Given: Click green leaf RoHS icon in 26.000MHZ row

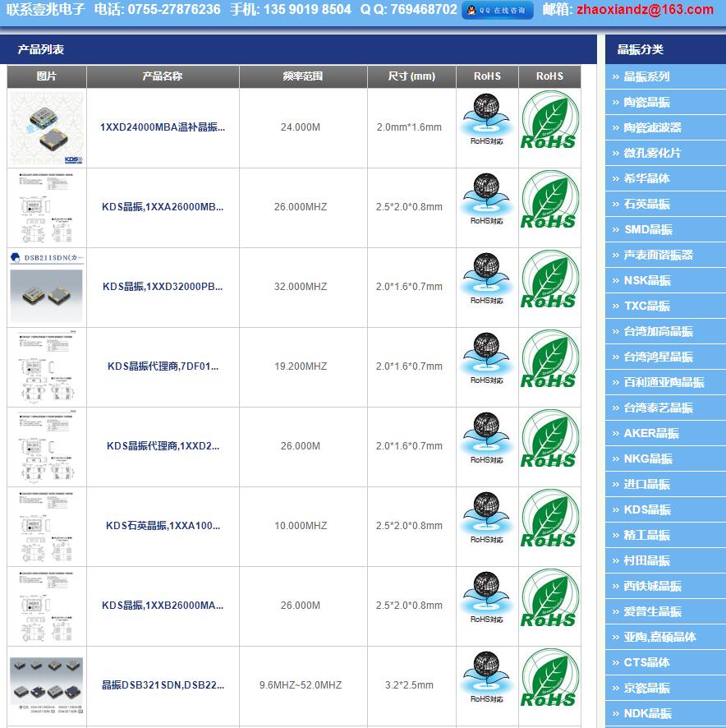Looking at the screenshot, I should 549,200.
